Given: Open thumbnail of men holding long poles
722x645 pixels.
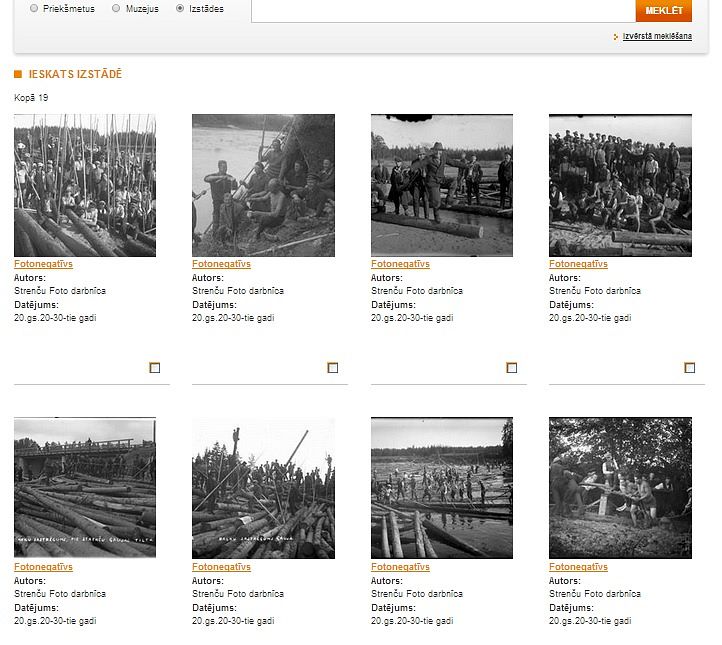Looking at the screenshot, I should 85,185.
